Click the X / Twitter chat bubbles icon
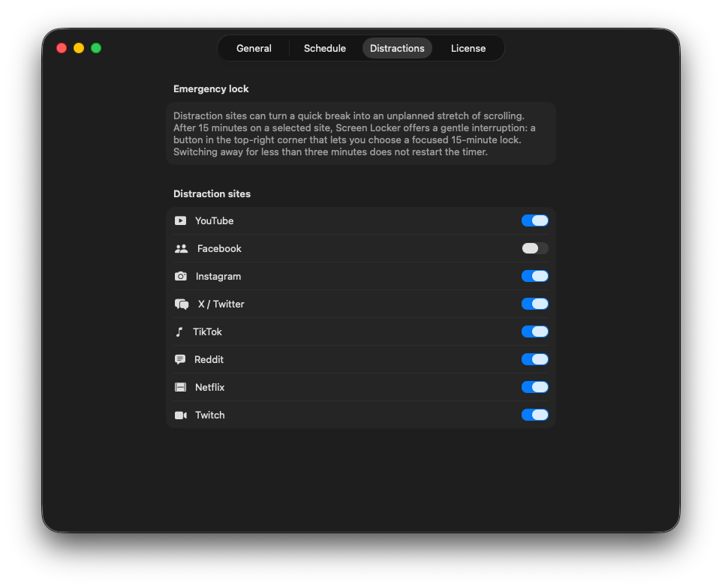Screen dimensions: 722x588 [182, 304]
